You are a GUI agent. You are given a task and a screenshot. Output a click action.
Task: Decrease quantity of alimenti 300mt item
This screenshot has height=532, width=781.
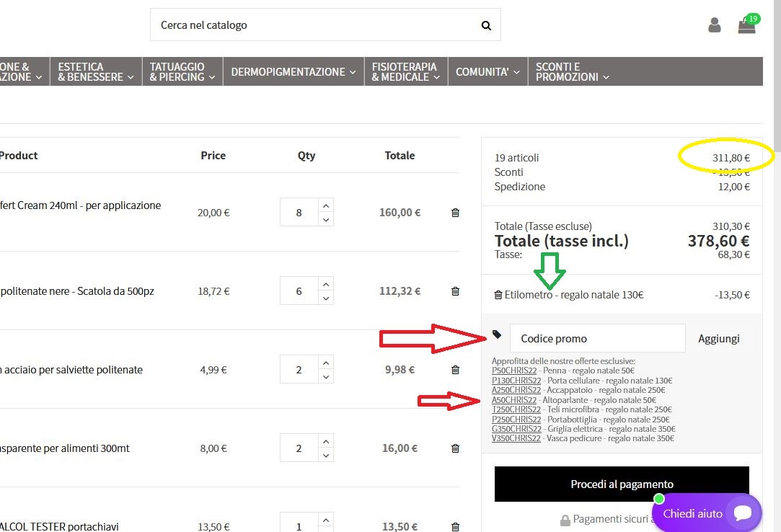click(x=326, y=456)
